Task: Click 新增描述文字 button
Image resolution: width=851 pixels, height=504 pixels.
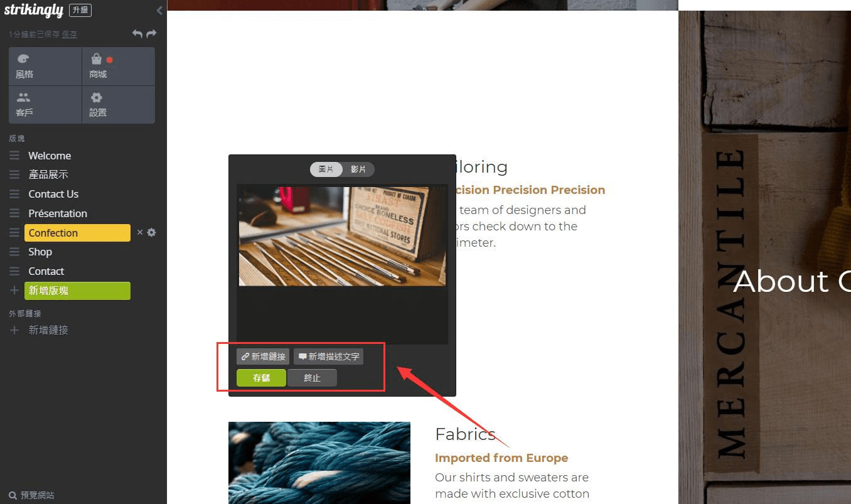Action: pyautogui.click(x=328, y=357)
